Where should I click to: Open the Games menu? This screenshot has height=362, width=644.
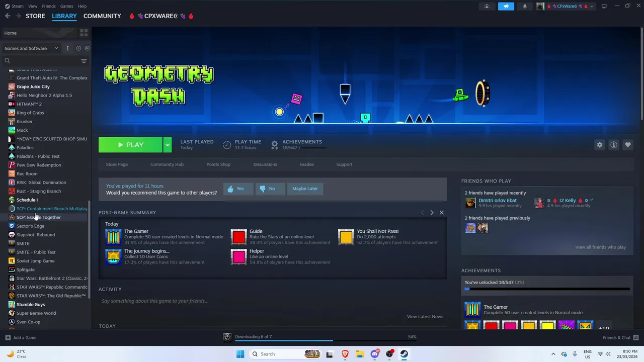pyautogui.click(x=67, y=6)
